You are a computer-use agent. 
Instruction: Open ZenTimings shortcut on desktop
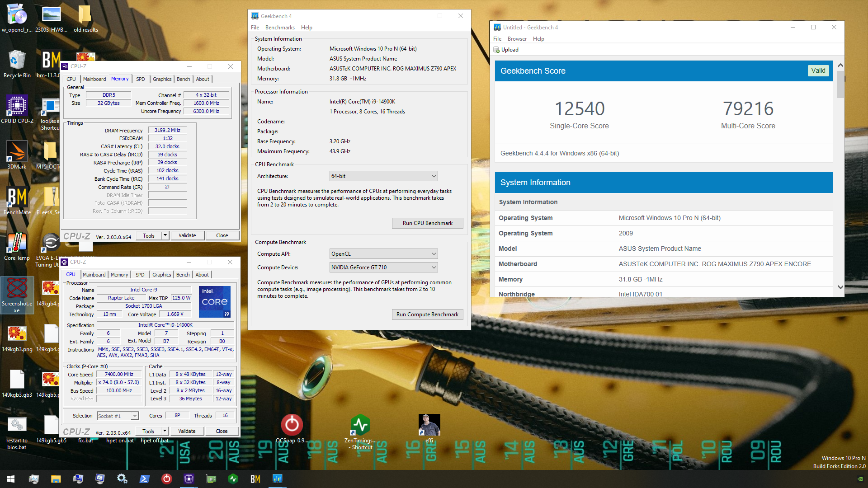[360, 432]
